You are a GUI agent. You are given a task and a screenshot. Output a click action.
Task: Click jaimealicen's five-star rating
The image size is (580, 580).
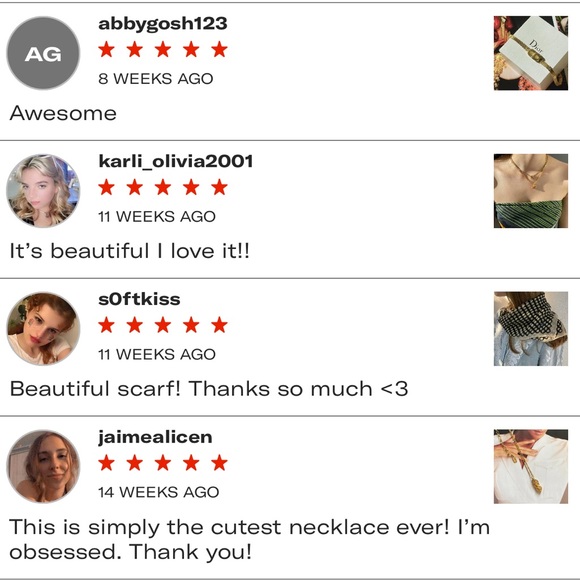point(163,463)
